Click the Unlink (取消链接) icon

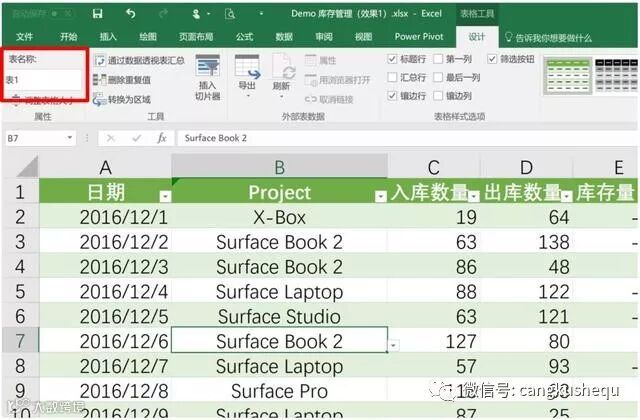point(311,99)
